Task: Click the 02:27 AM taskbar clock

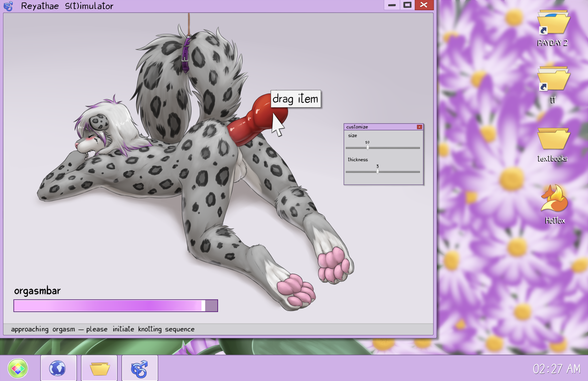Action: [x=557, y=369]
